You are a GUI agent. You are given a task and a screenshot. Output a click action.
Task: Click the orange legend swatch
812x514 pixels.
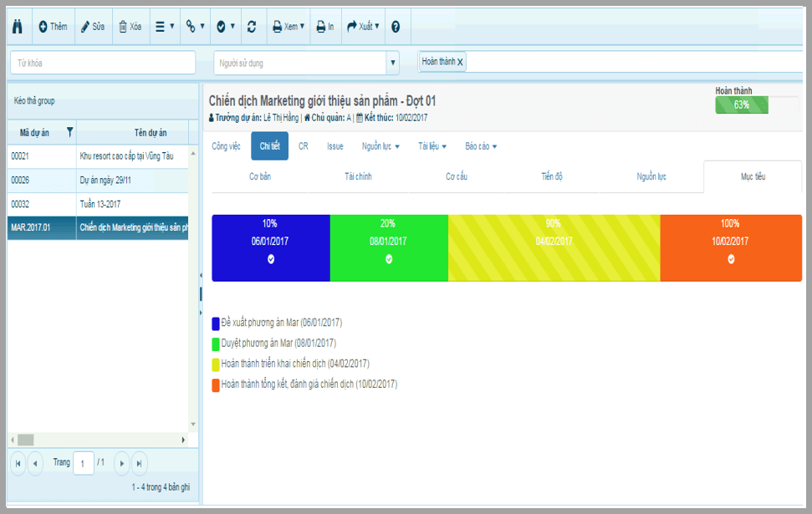(x=216, y=385)
